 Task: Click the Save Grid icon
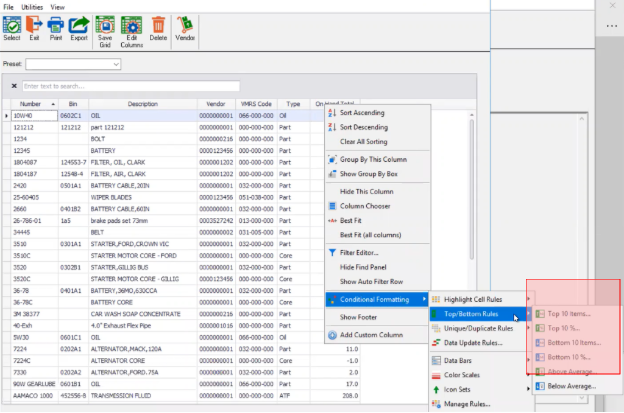105,28
